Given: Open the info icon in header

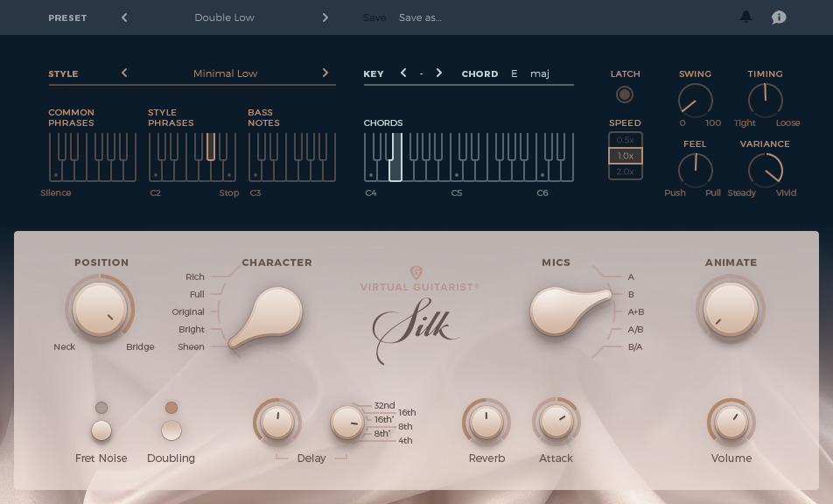Looking at the screenshot, I should point(778,17).
